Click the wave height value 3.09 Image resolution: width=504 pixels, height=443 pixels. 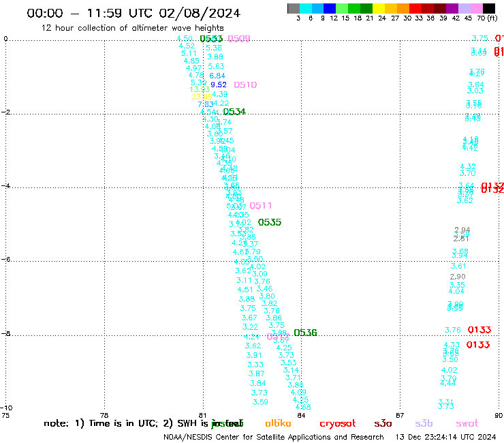[x=259, y=274]
